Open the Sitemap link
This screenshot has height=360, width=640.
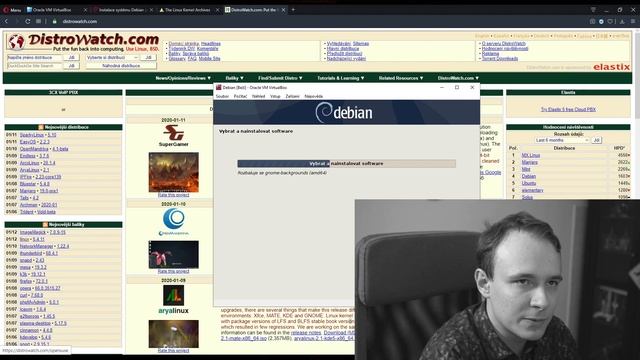[x=361, y=44]
